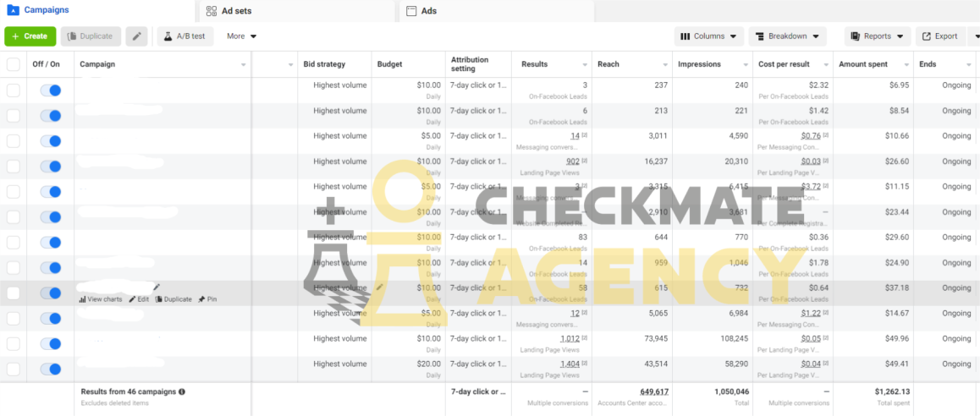Click the pencil icon beside the hovered campaign name
The image size is (980, 416).
click(x=157, y=287)
